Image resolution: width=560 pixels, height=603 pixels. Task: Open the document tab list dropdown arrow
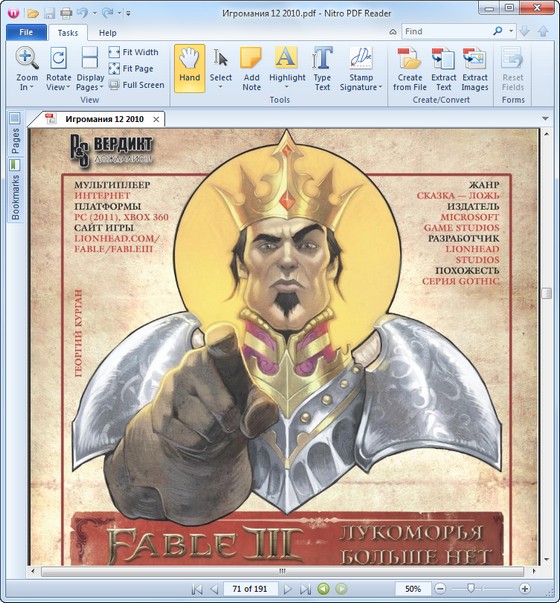coord(545,118)
